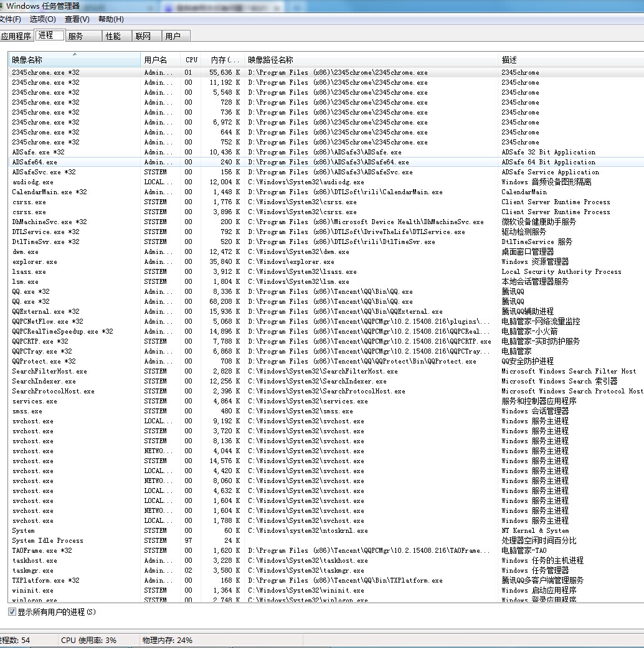Image resolution: width=644 pixels, height=648 pixels.
Task: Select the ADSafe.exe *32 process
Action: click(326, 152)
